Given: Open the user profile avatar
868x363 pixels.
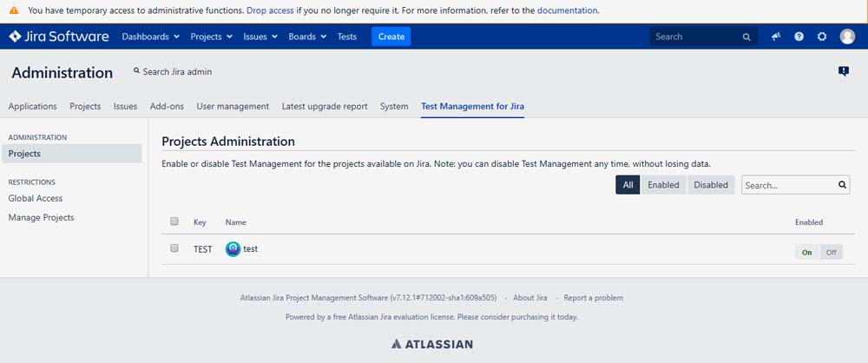Looking at the screenshot, I should 847,36.
